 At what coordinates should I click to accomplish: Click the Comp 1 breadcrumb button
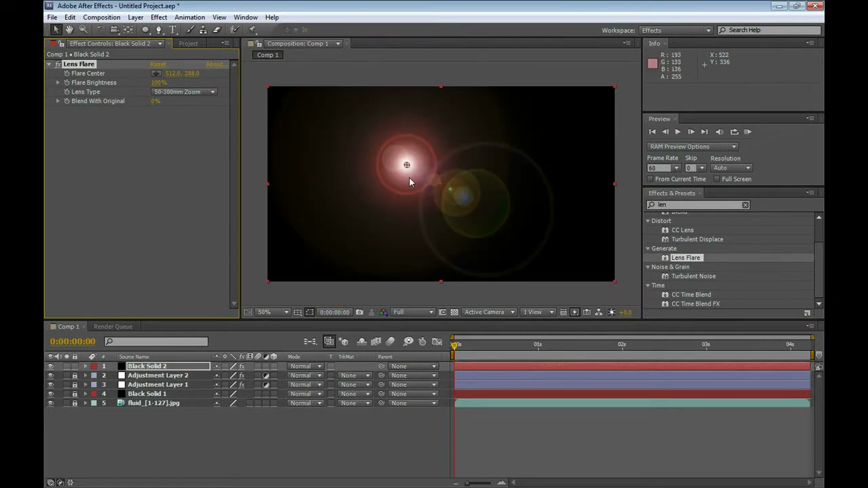pyautogui.click(x=267, y=55)
